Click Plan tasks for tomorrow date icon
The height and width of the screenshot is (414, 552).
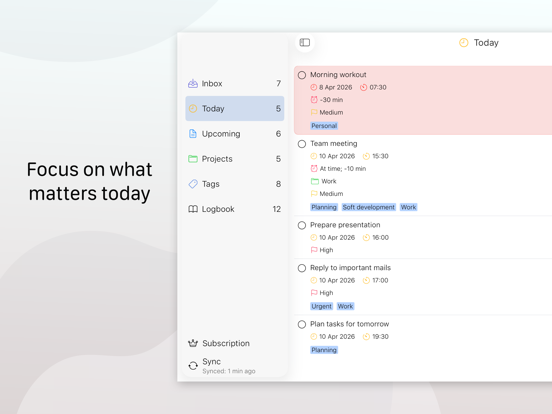click(313, 337)
